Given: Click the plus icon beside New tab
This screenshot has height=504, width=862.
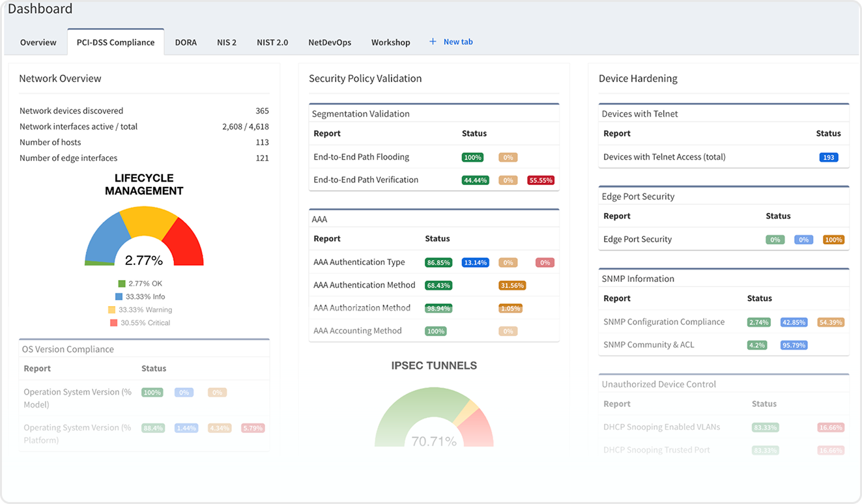Looking at the screenshot, I should pos(433,42).
